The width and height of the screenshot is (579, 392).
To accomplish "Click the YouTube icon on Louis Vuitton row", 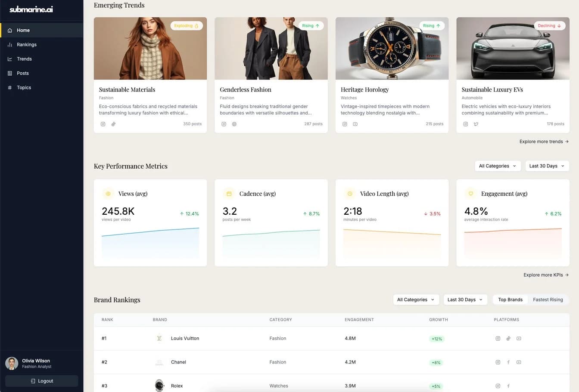I will pos(519,338).
